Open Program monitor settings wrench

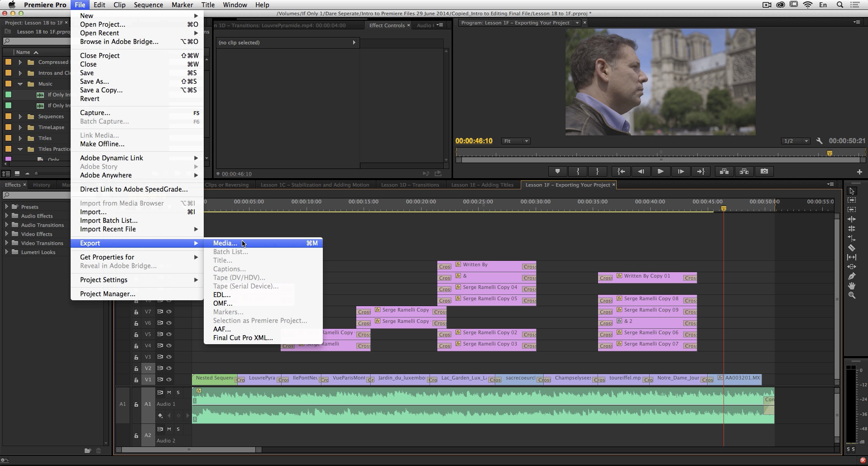[819, 141]
